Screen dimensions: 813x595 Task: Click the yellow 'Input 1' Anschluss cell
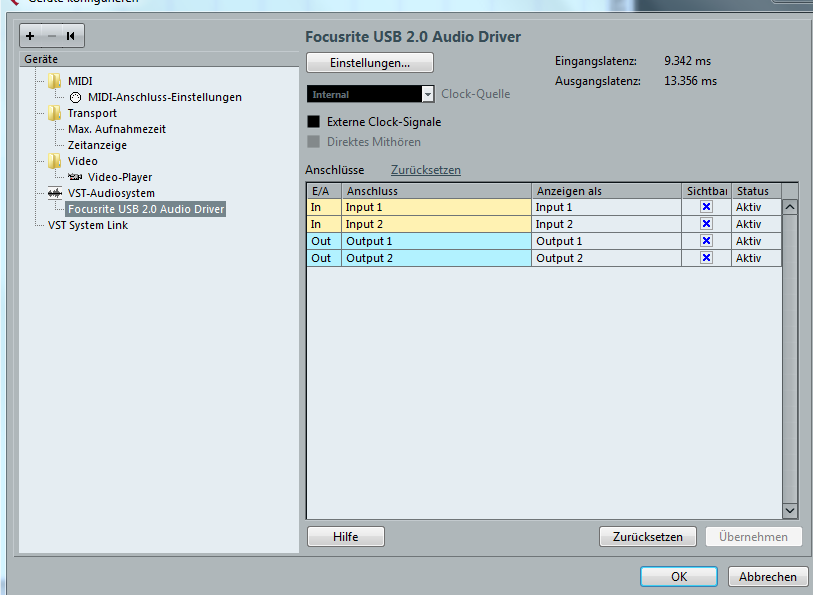437,207
